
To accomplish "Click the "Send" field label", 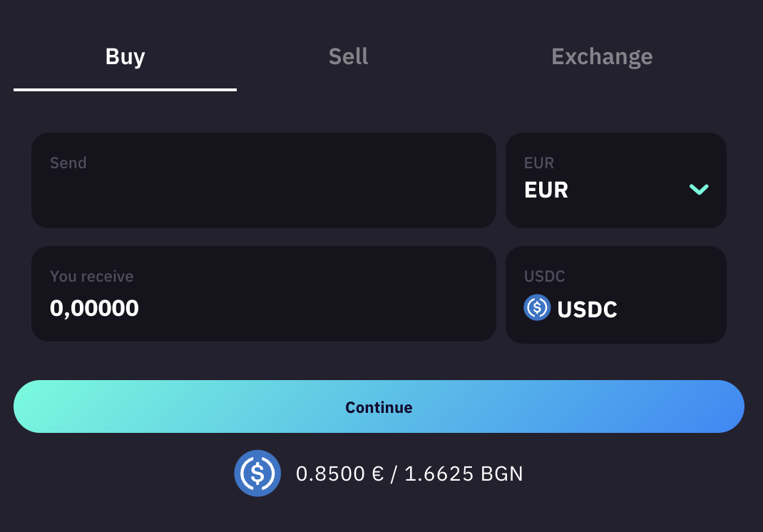I will [x=68, y=163].
